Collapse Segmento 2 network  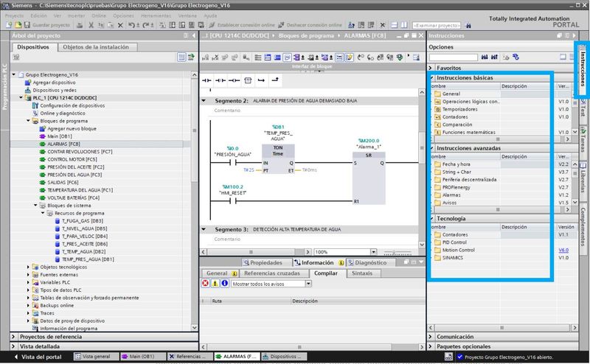pos(204,100)
